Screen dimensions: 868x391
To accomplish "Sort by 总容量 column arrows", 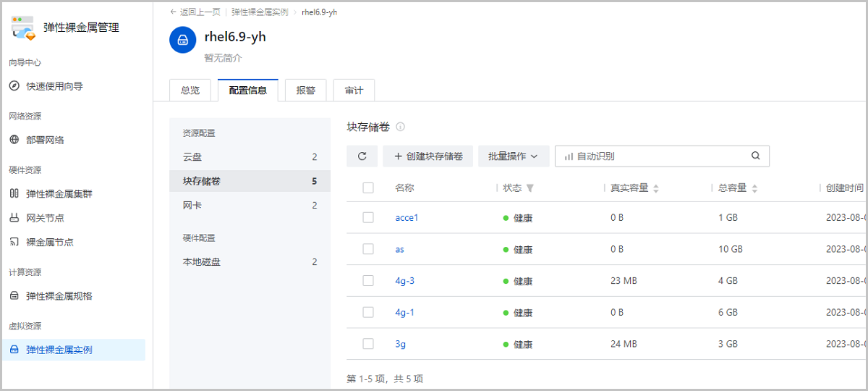I will pos(754,188).
